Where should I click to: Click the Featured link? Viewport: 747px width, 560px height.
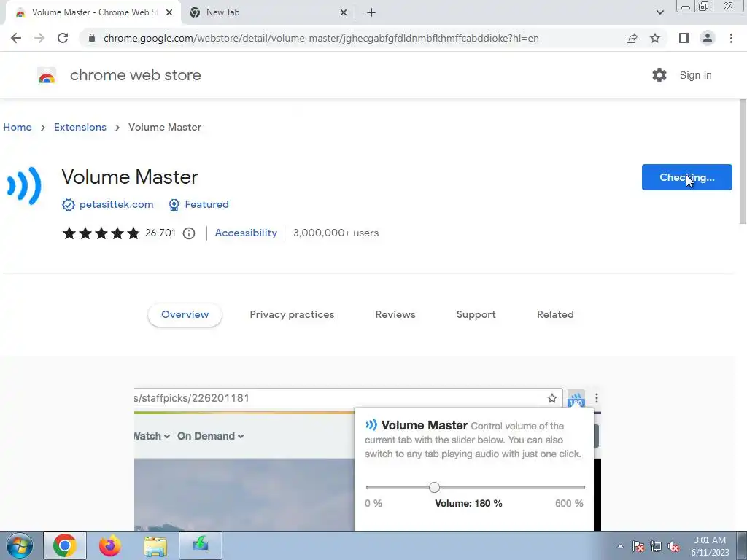206,205
